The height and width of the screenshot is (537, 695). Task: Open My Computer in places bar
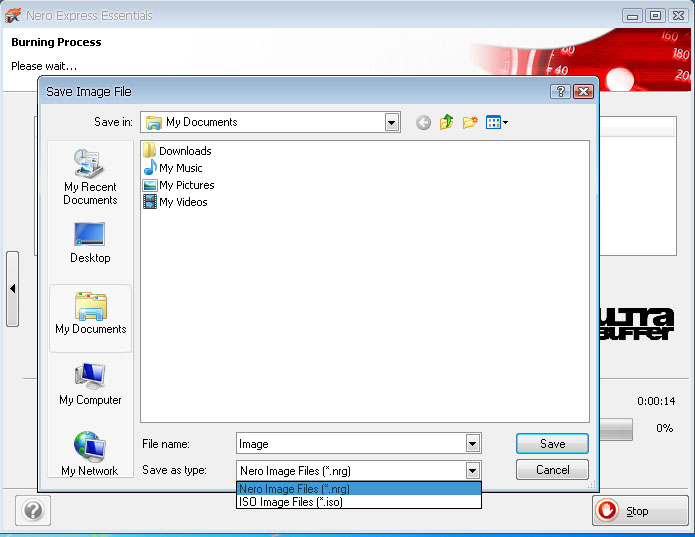coord(90,384)
